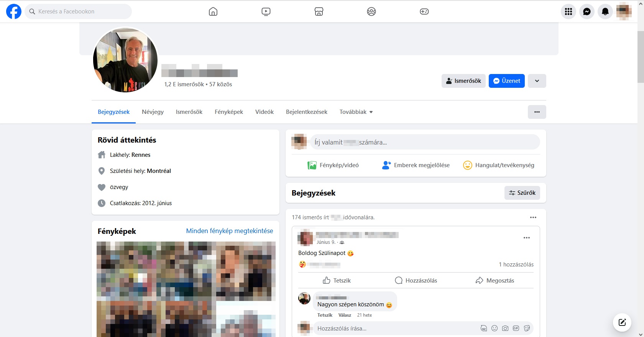Click the Keresés a Facebookon search field
The image size is (644, 337).
78,12
